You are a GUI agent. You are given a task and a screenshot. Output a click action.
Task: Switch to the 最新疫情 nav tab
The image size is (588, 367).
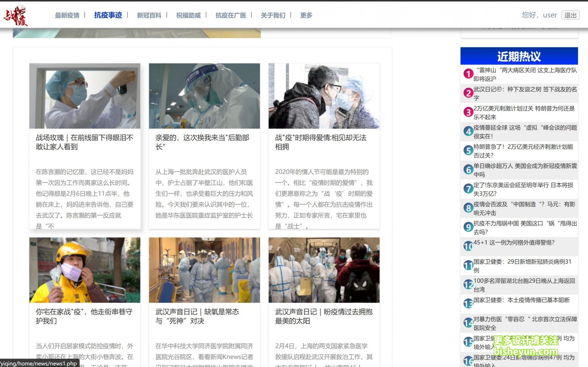point(67,15)
